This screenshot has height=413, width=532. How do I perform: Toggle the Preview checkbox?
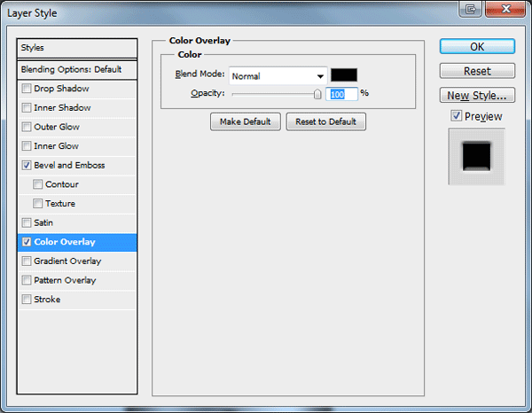pos(457,116)
